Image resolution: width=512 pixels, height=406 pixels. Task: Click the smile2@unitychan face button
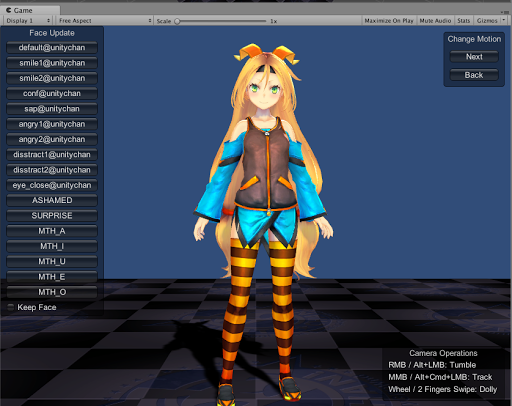pos(52,78)
